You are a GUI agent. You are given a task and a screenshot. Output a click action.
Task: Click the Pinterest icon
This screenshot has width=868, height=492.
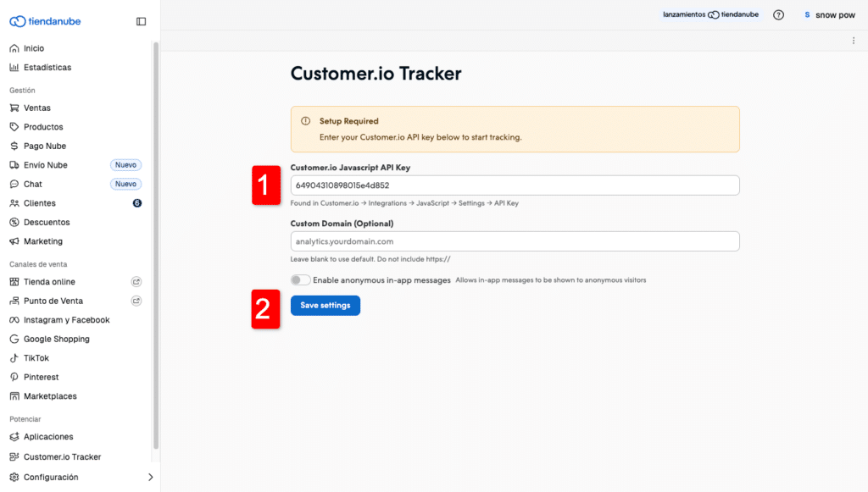tap(14, 377)
